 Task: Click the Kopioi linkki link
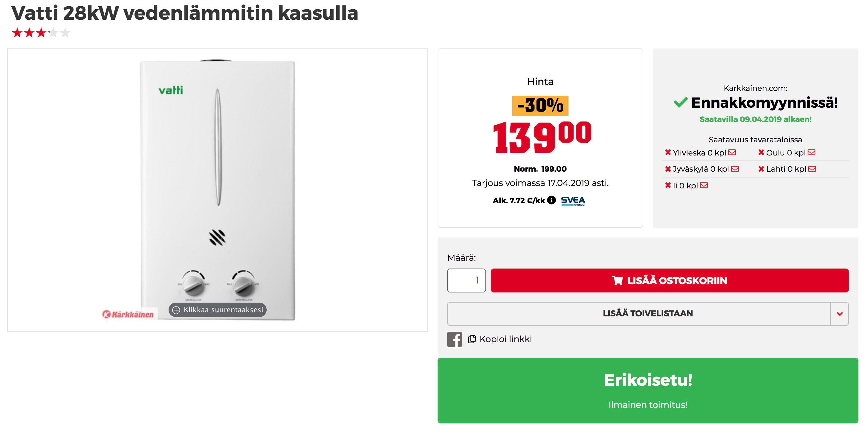pyautogui.click(x=505, y=339)
